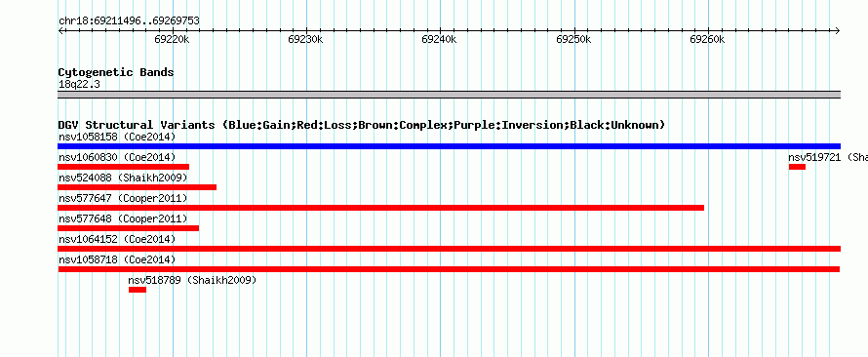Image resolution: width=868 pixels, height=357 pixels.
Task: Click the 69220k ruler tick label
Action: [173, 39]
